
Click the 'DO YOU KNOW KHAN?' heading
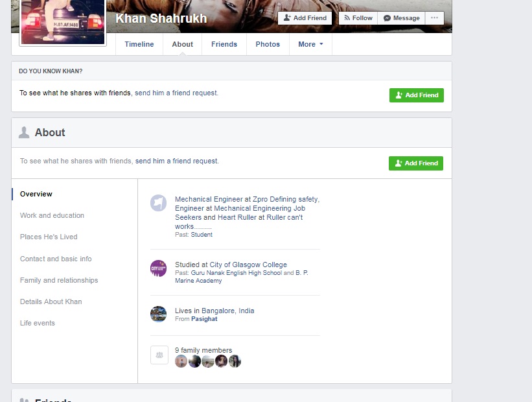[51, 71]
